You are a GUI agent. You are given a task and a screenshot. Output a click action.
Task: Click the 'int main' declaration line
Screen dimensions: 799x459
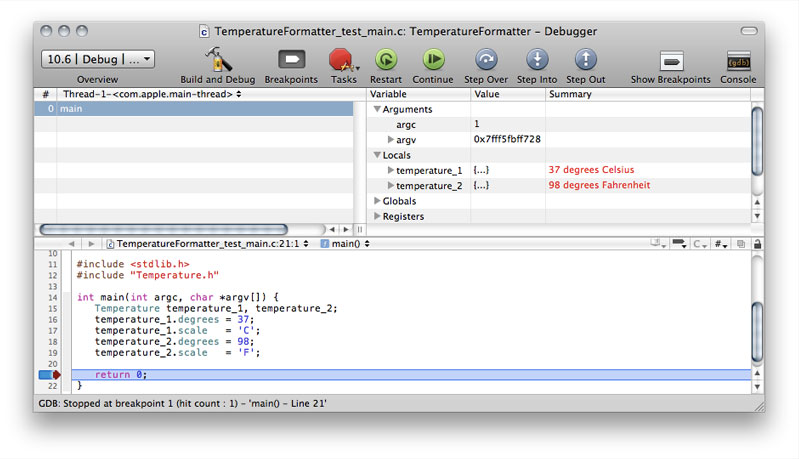pyautogui.click(x=178, y=298)
